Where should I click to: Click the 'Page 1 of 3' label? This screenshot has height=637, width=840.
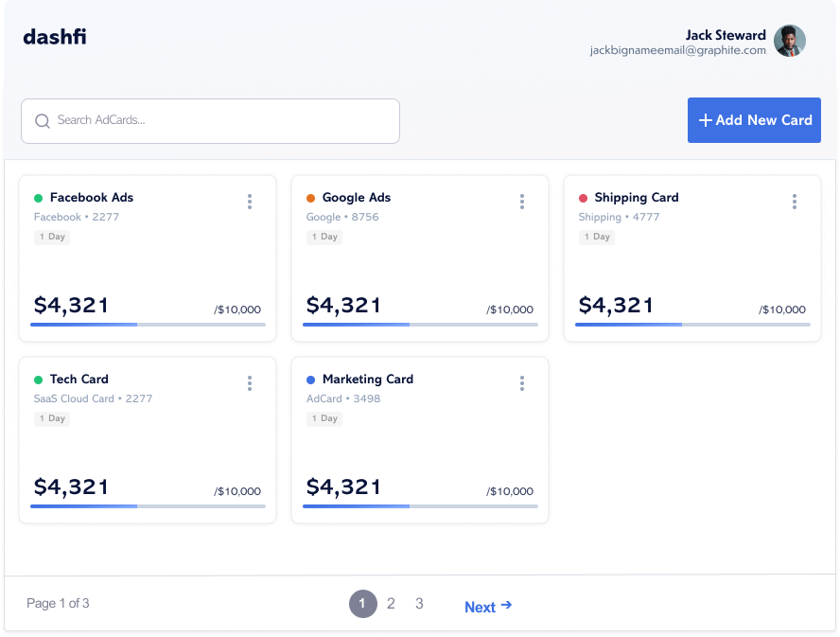(58, 604)
